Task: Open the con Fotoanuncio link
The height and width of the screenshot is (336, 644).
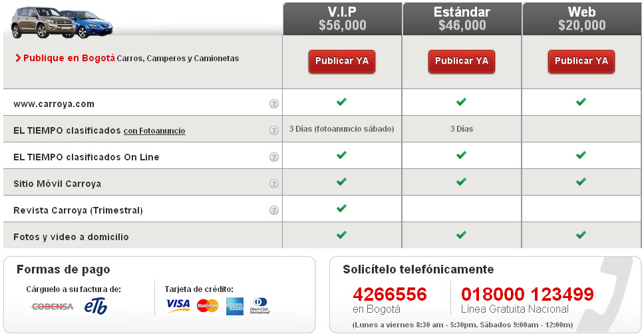Action: (x=154, y=131)
